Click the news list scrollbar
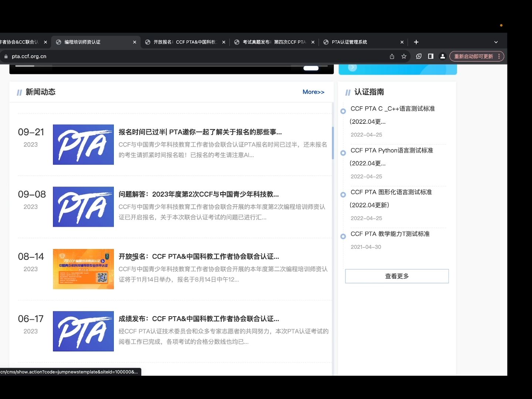 tap(333, 143)
